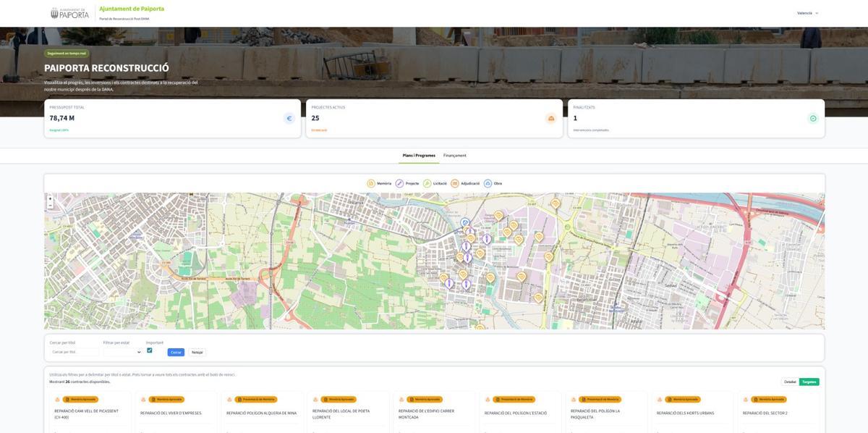Click the euro icon next to Pressupost Total
Screen dimensions: 868x433
[x=287, y=117]
